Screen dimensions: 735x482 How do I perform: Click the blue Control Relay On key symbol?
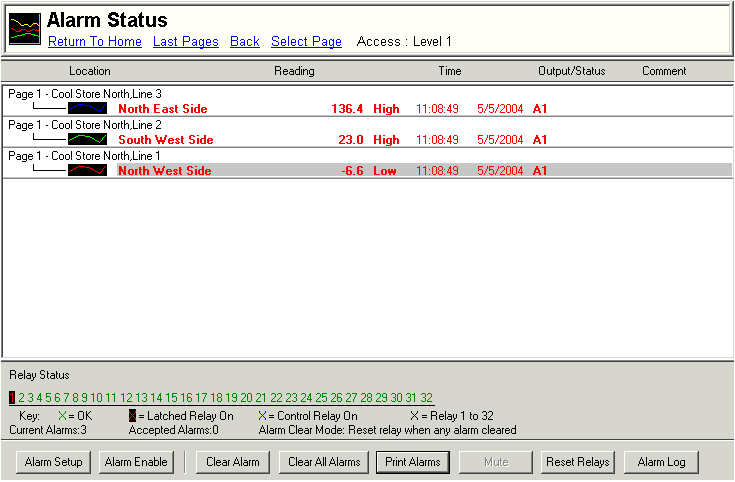(262, 415)
